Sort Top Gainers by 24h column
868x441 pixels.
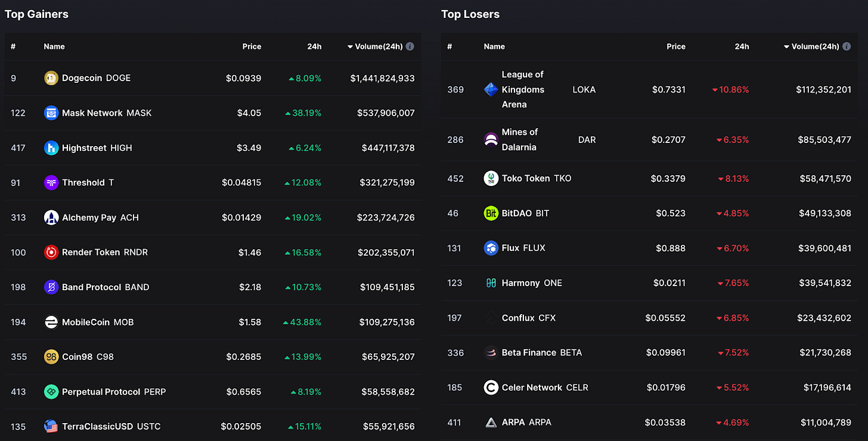point(314,46)
